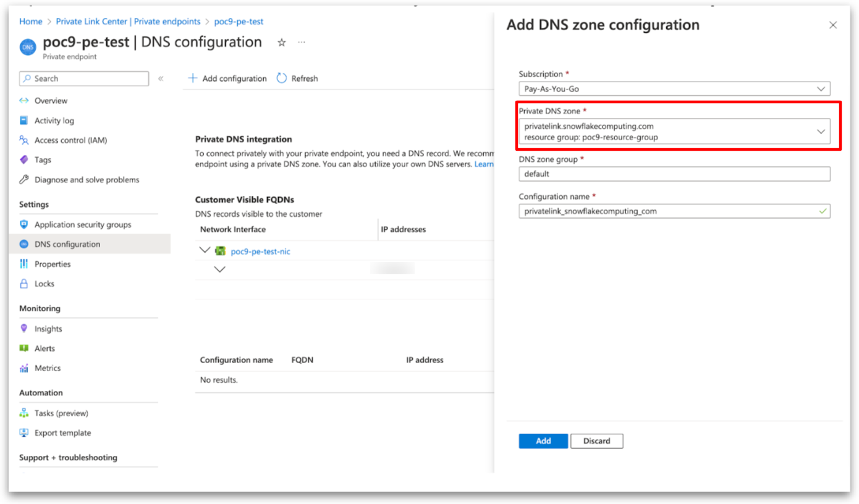This screenshot has width=859, height=504.
Task: Click the blue Add button
Action: 543,441
